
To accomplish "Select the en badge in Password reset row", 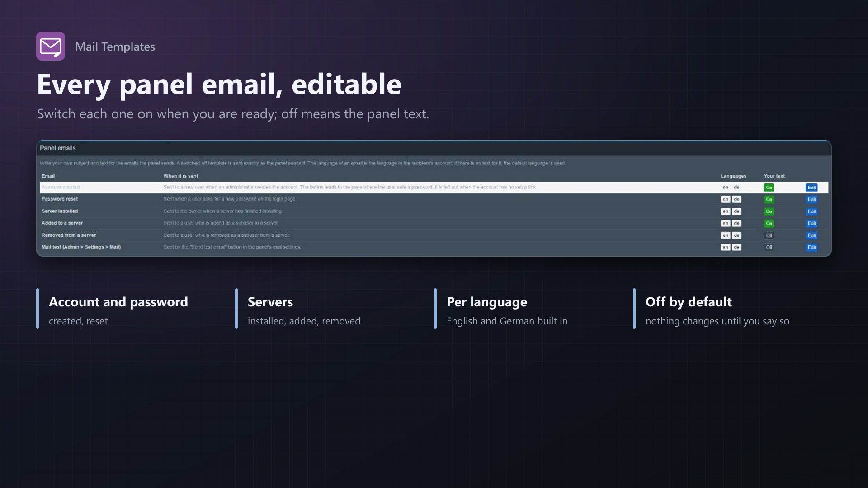I will pyautogui.click(x=725, y=199).
